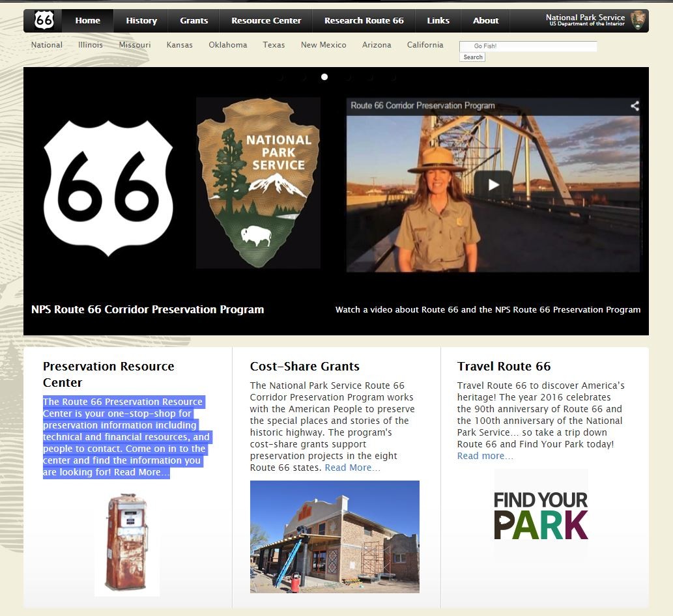Click the National Park Service header text
673x616 pixels.
586,20
